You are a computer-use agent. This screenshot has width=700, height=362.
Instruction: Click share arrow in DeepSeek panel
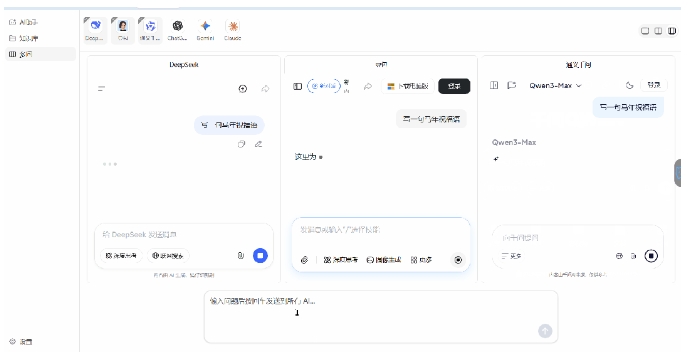pos(266,89)
